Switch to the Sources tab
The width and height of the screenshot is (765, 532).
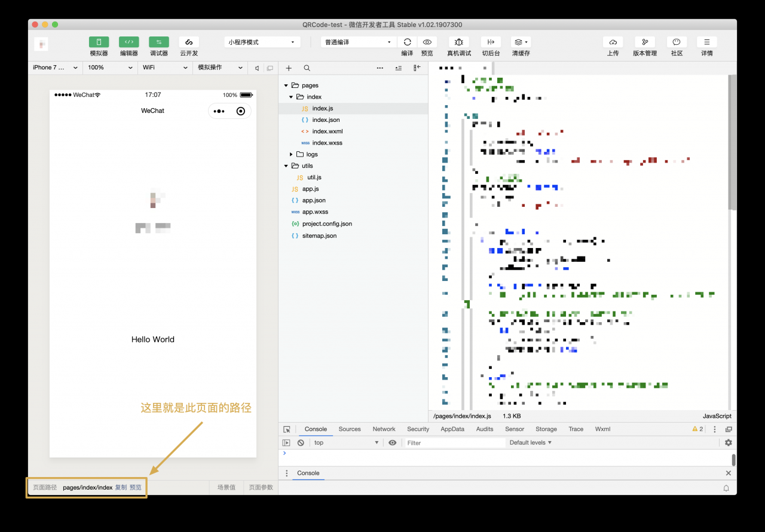coord(350,429)
